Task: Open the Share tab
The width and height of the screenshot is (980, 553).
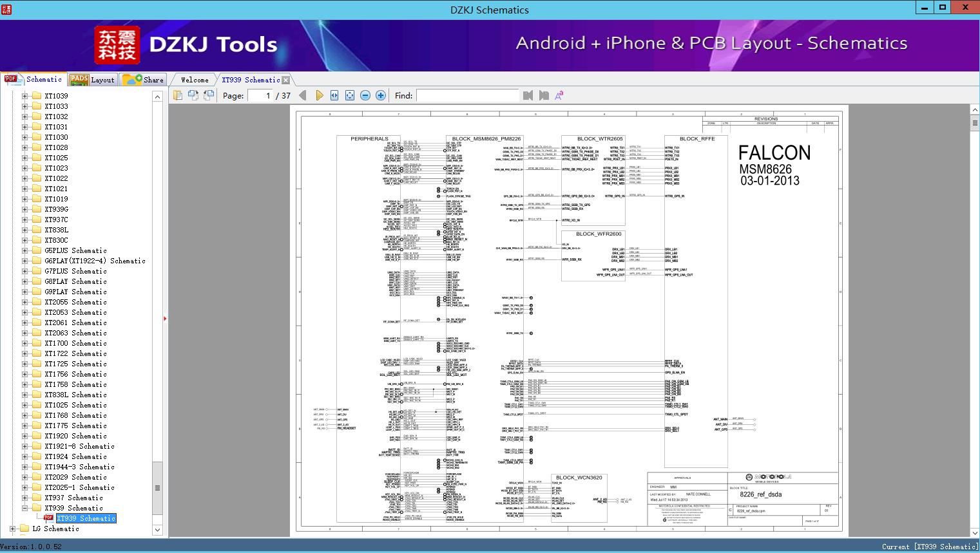Action: pos(144,80)
